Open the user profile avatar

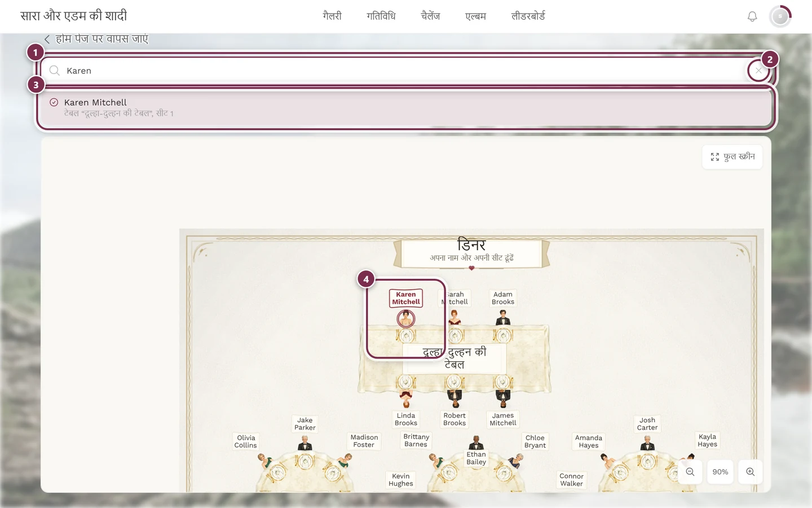(780, 16)
